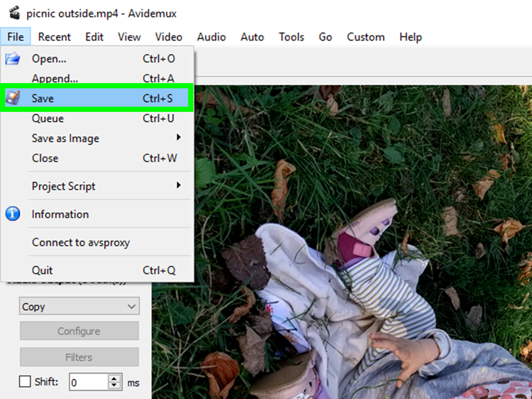Screen dimensions: 532x399
Task: Open the Tools menu
Action: pyautogui.click(x=291, y=37)
